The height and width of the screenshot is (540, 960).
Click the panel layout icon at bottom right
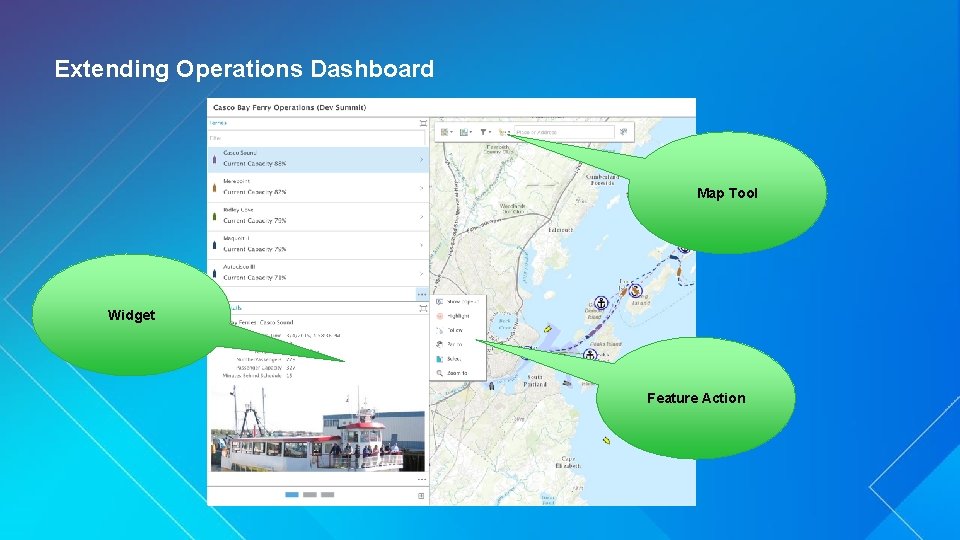[421, 496]
